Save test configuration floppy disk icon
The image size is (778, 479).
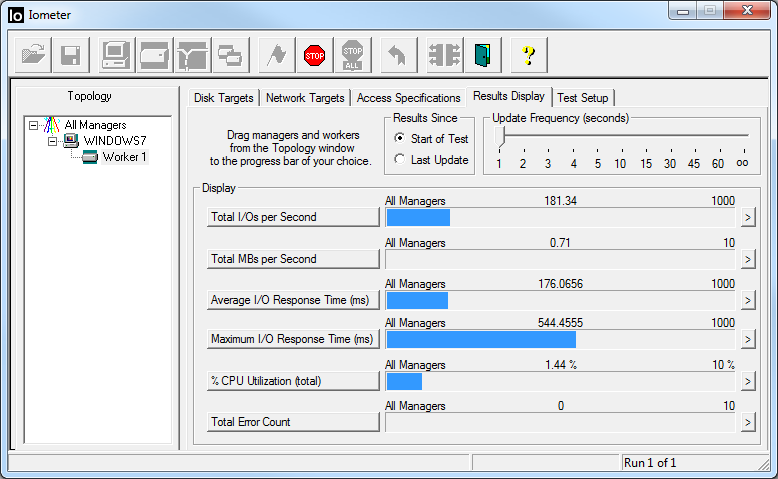[x=70, y=55]
